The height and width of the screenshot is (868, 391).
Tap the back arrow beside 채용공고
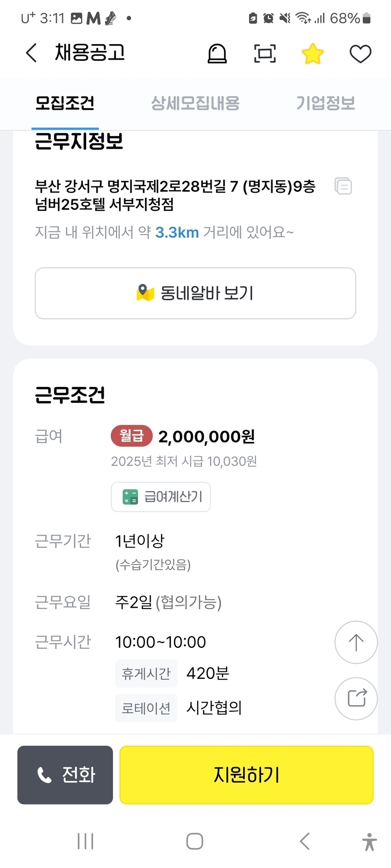tap(31, 53)
